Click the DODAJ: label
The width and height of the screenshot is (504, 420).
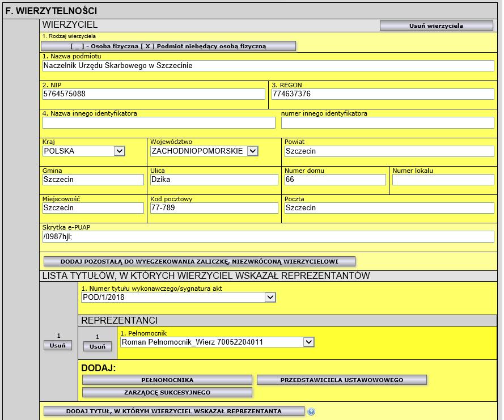[98, 368]
